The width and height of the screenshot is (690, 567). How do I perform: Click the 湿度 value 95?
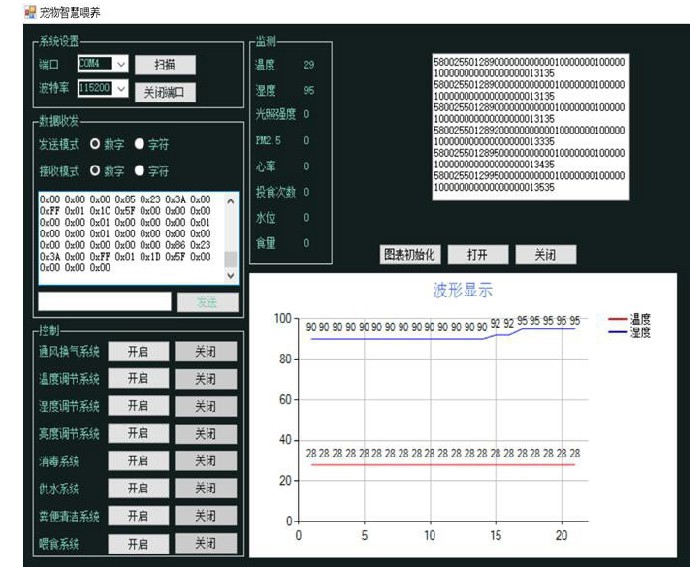[x=309, y=90]
